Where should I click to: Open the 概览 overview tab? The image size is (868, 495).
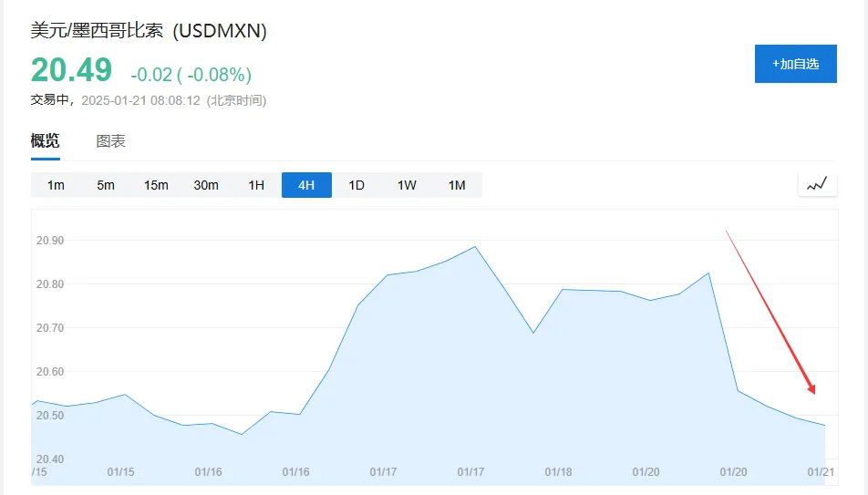point(46,141)
